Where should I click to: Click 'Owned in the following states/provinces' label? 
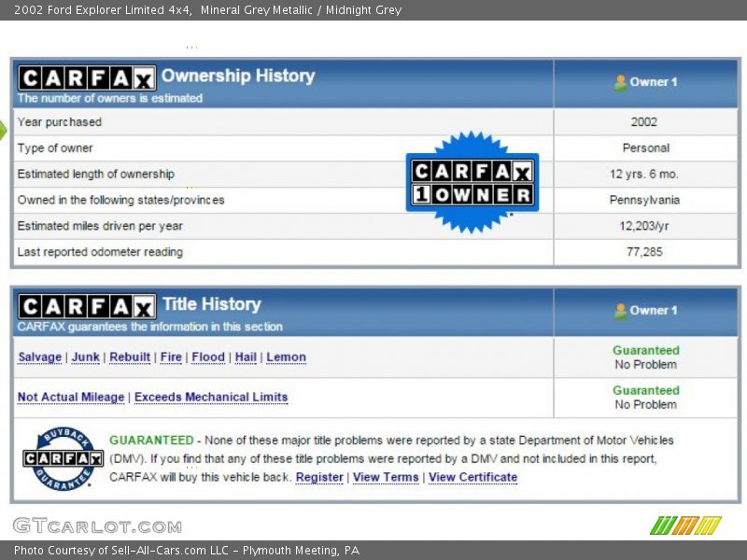[121, 200]
